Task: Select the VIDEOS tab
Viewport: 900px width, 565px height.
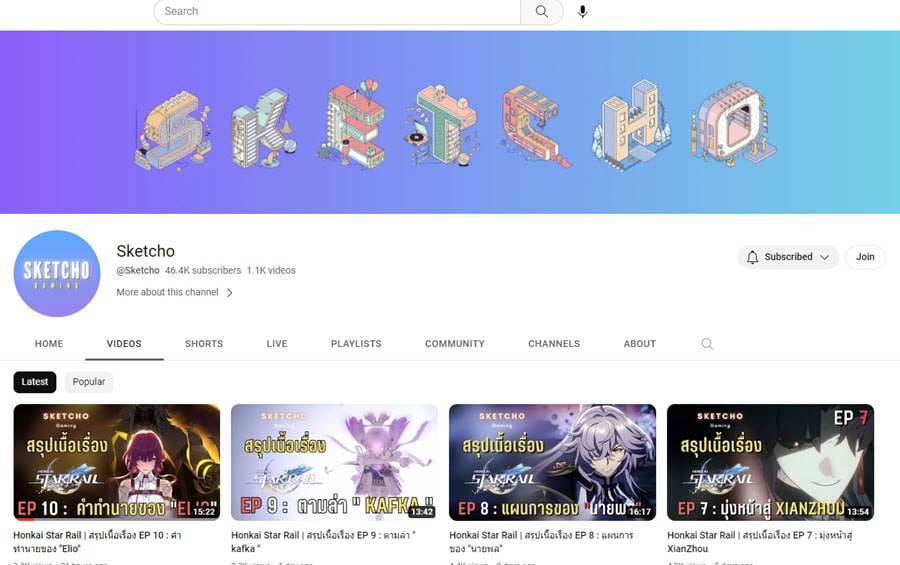Action: pos(124,344)
